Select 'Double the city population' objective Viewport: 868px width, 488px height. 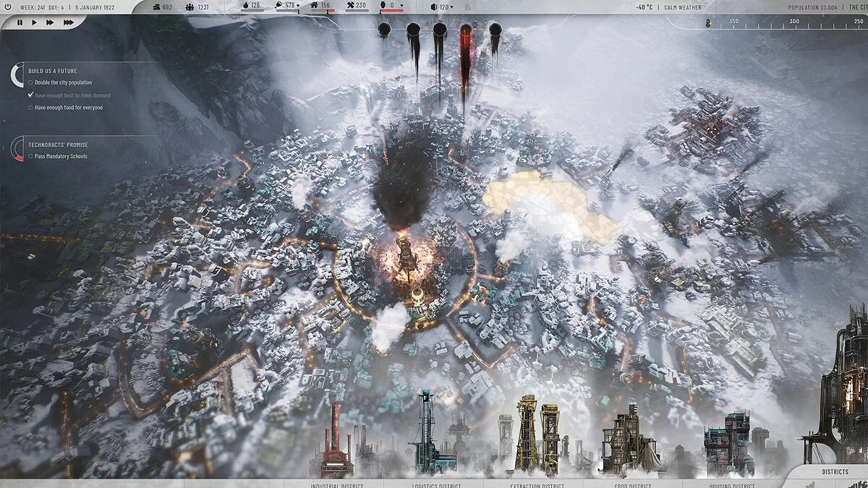click(x=63, y=82)
